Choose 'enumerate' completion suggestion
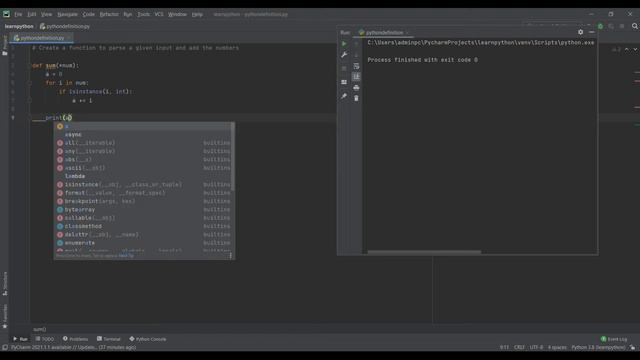640x360 pixels. click(143, 243)
